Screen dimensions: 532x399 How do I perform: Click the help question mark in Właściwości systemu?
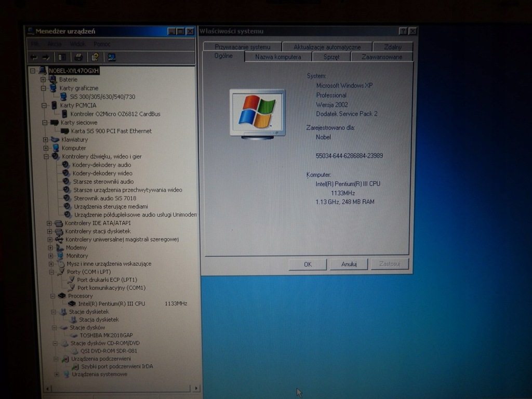pos(403,31)
